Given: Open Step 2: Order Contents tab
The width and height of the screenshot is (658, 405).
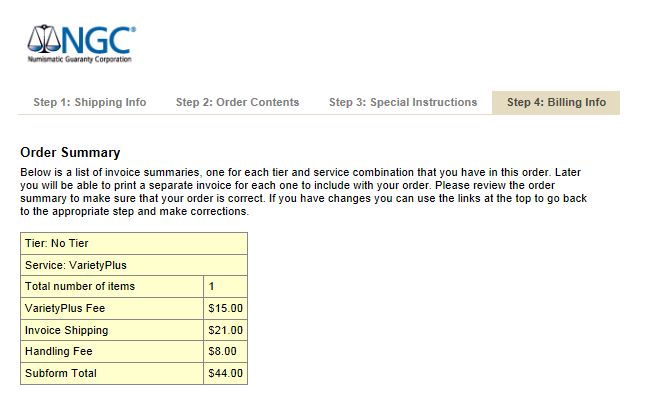Looking at the screenshot, I should pyautogui.click(x=237, y=102).
